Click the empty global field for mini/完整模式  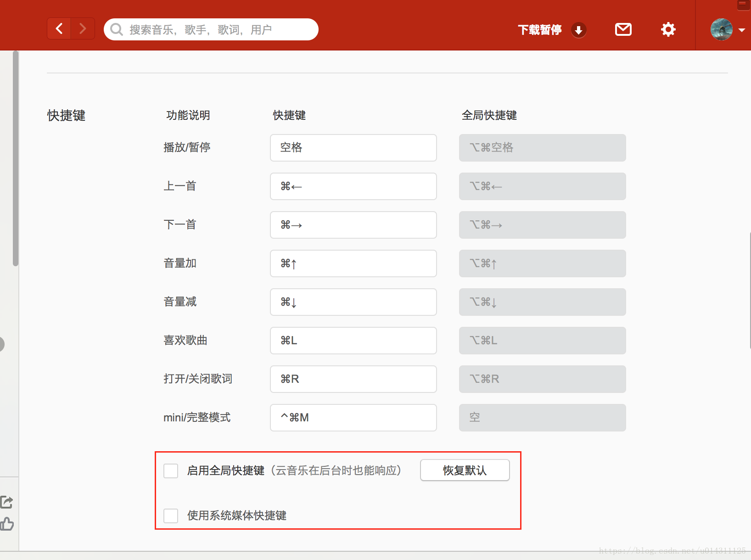(543, 418)
